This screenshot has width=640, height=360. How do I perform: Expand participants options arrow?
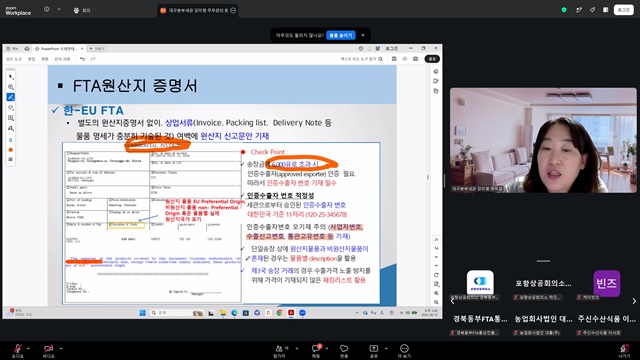(297, 349)
